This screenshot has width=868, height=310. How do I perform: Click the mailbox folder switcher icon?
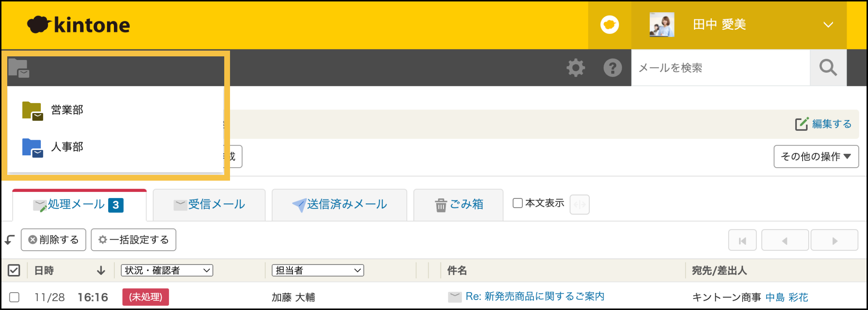pos(19,68)
